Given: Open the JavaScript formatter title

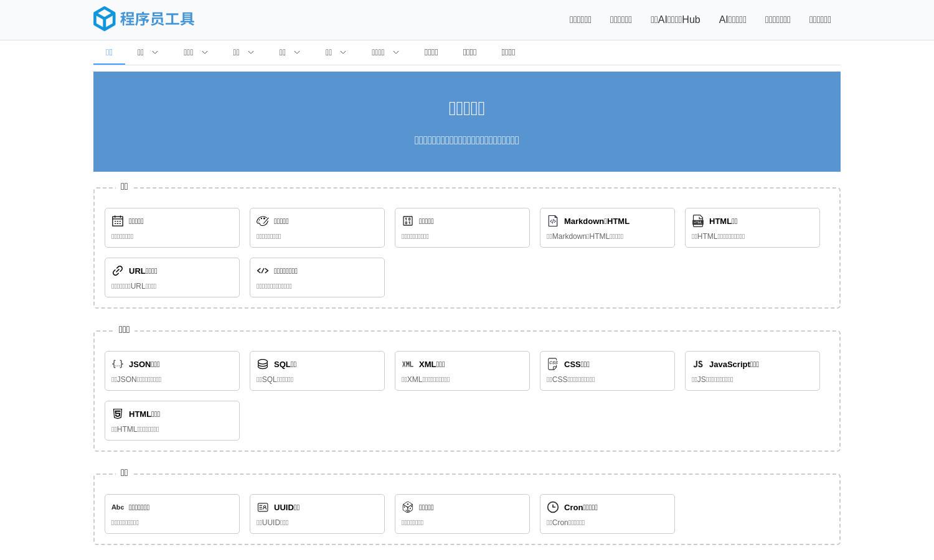Looking at the screenshot, I should (x=734, y=364).
